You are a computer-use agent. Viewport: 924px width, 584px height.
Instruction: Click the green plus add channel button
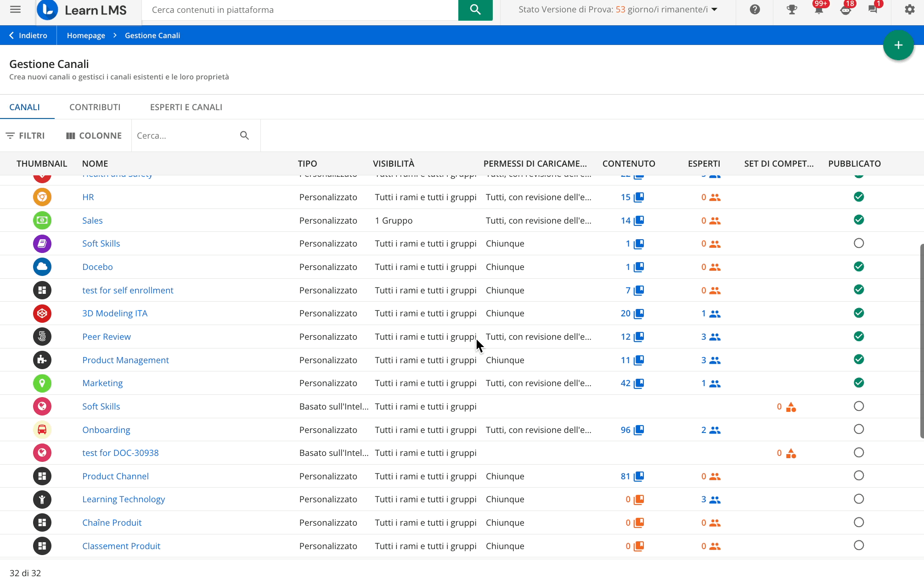(898, 45)
